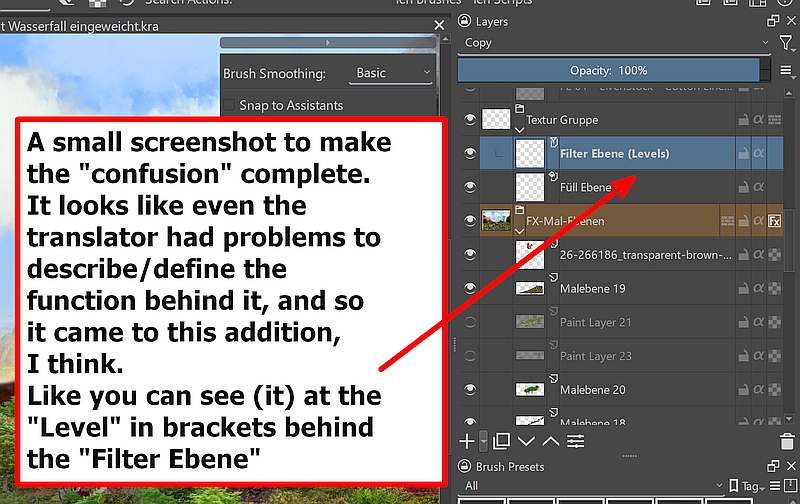The height and width of the screenshot is (504, 800).
Task: Select the Wasserfall eingeweicht.kra document tab
Action: pyautogui.click(x=80, y=26)
